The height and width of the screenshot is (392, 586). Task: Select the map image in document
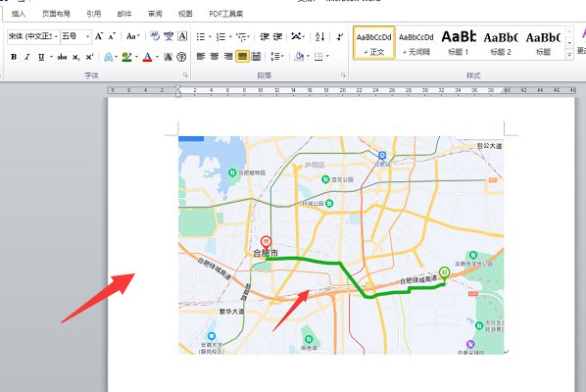[341, 245]
